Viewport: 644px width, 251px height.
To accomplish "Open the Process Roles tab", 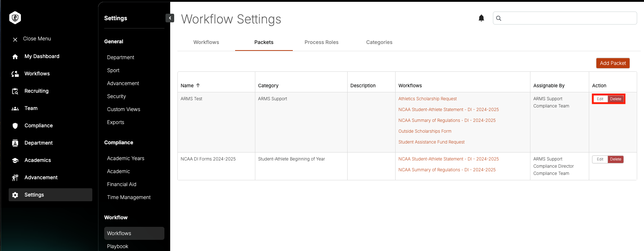I will 322,42.
